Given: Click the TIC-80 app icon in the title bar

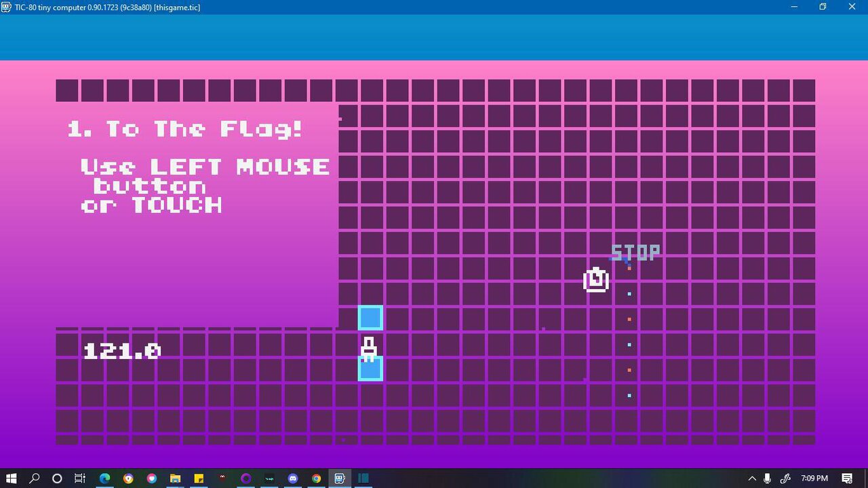Looking at the screenshot, I should tap(7, 7).
